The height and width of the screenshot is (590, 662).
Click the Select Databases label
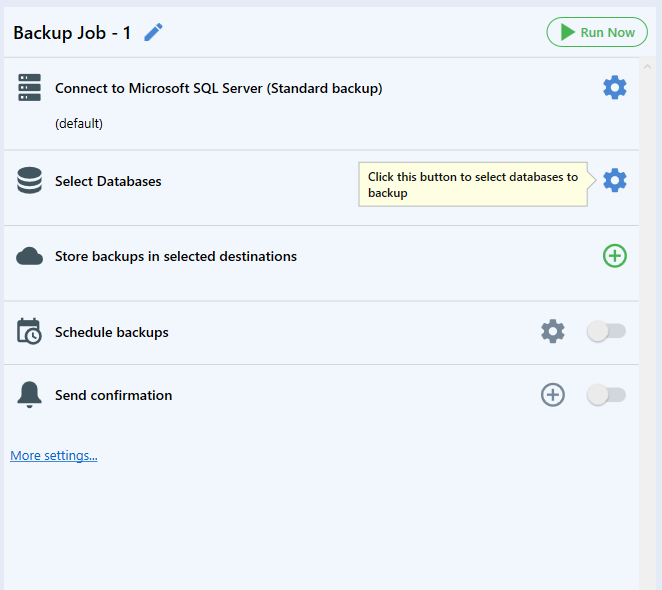[108, 181]
